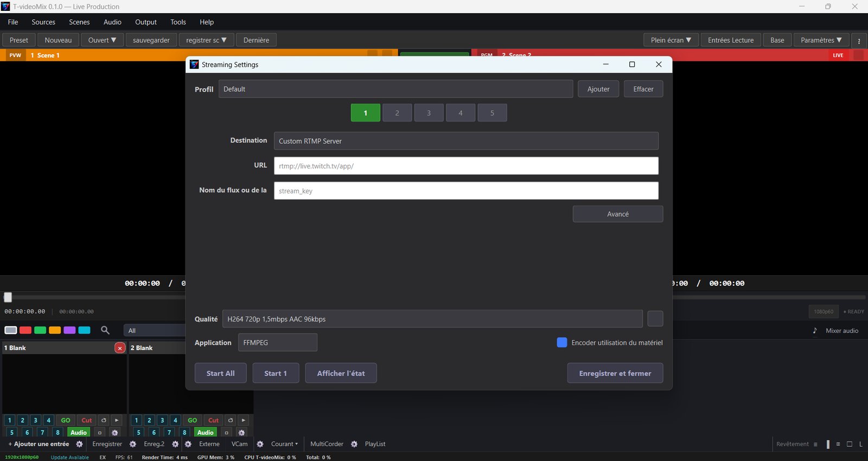The image size is (868, 461).
Task: Click the Start 1 button
Action: [x=276, y=373]
